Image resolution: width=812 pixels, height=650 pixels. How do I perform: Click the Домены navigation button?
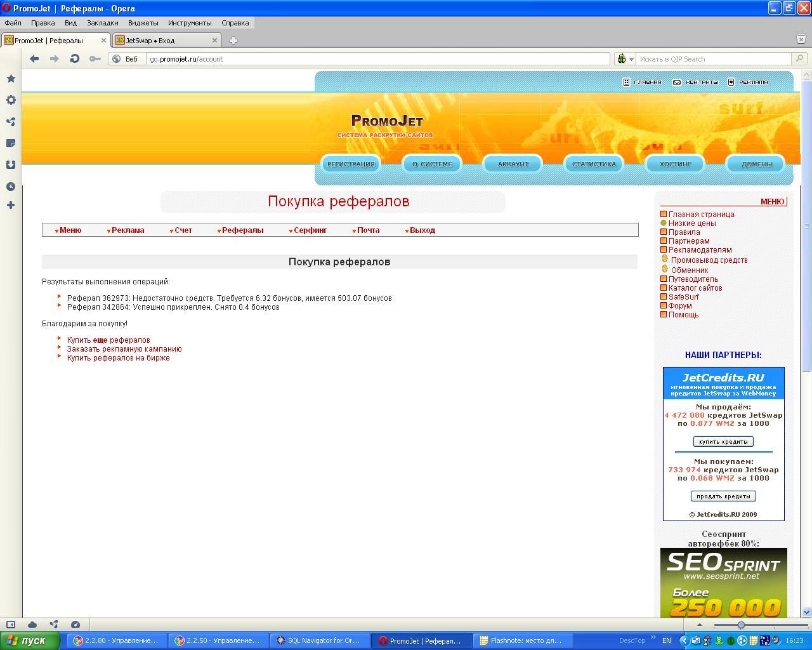(x=757, y=164)
